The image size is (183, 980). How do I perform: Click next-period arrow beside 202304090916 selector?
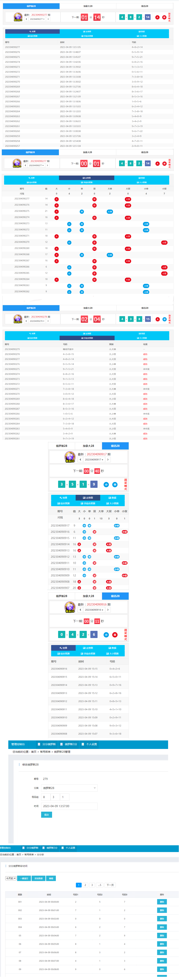(108, 610)
